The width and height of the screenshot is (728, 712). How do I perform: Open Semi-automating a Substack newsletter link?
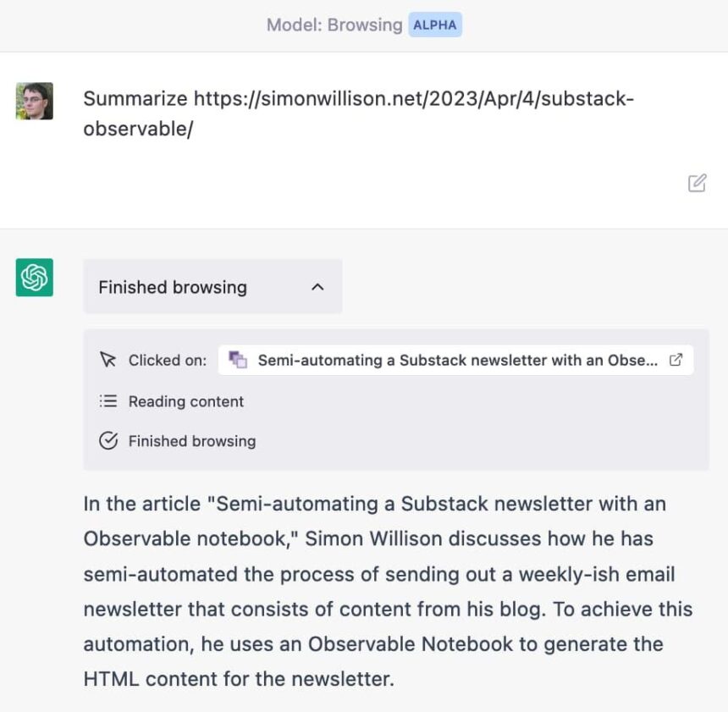(x=456, y=360)
